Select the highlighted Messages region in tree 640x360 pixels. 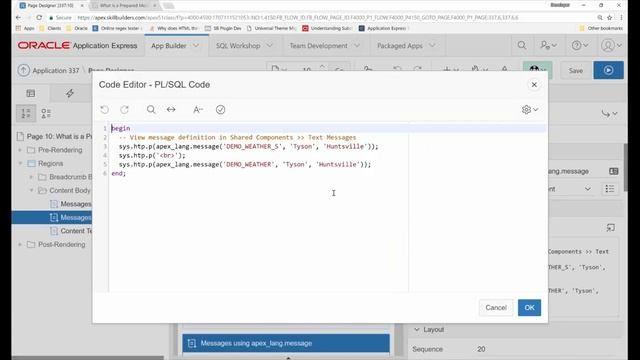[x=52, y=218]
